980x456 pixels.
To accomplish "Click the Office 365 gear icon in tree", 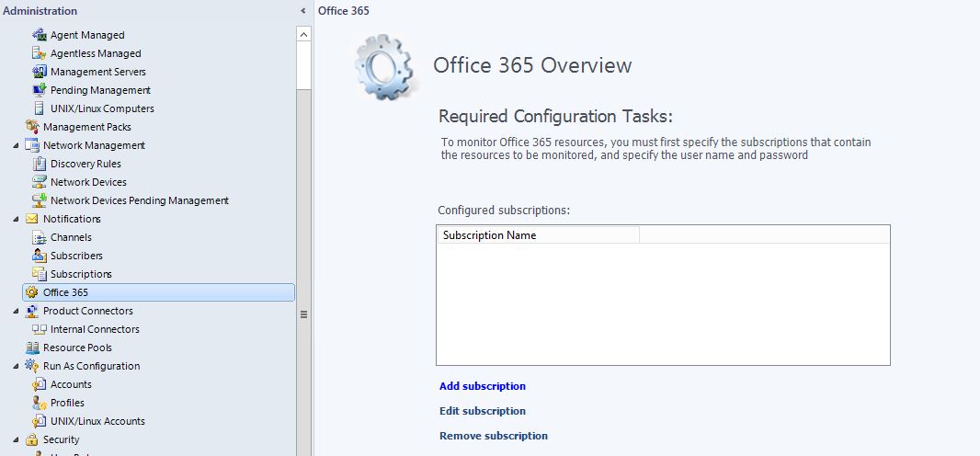I will pyautogui.click(x=32, y=292).
